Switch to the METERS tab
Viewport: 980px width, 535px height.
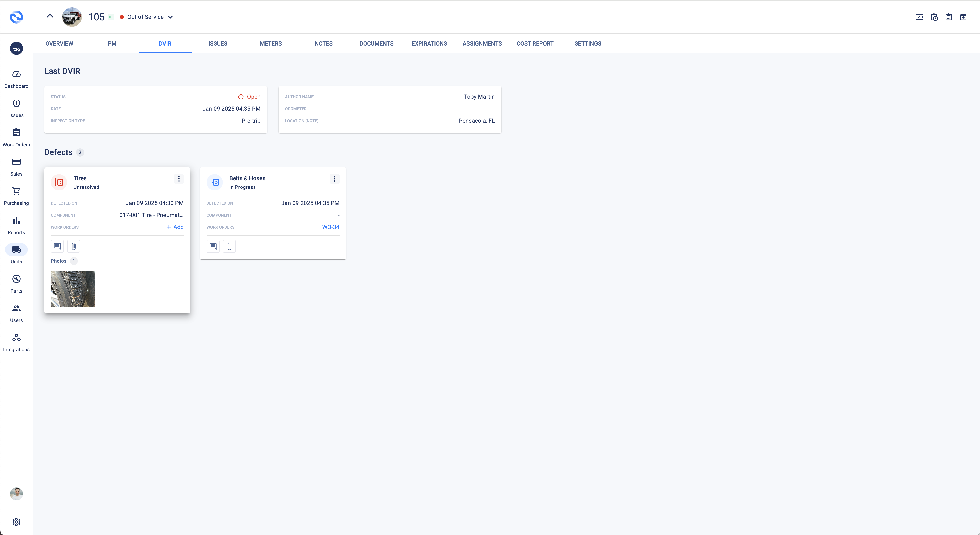[270, 43]
